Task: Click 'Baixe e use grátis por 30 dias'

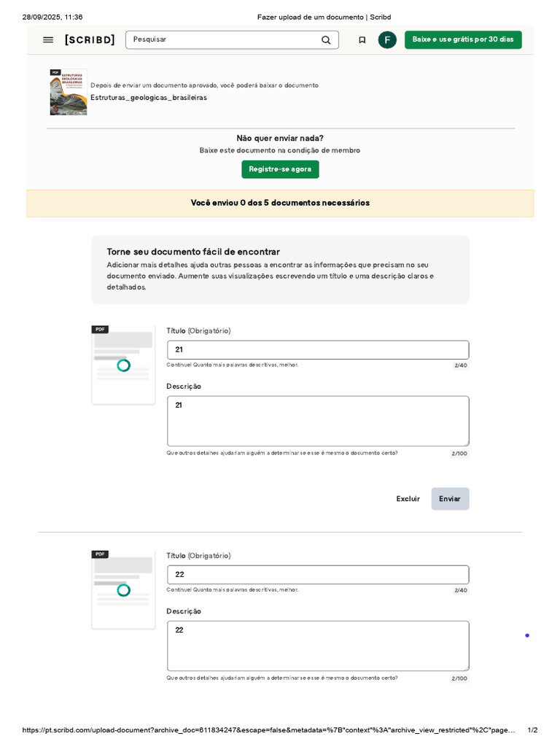Action: click(x=463, y=39)
